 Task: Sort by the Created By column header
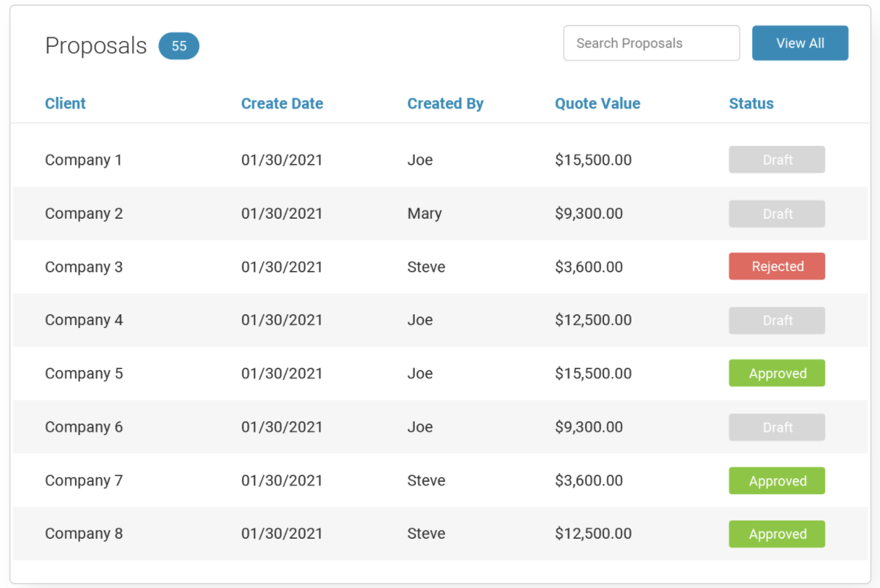pos(445,103)
